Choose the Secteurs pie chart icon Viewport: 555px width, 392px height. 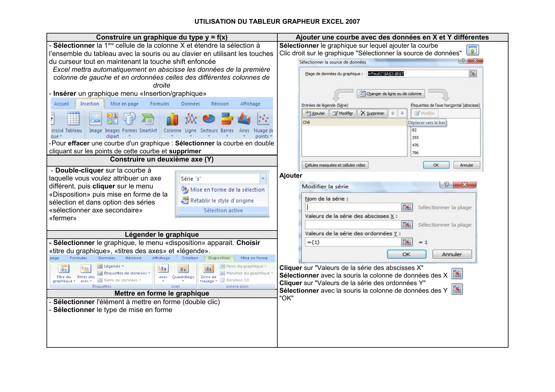pos(209,120)
